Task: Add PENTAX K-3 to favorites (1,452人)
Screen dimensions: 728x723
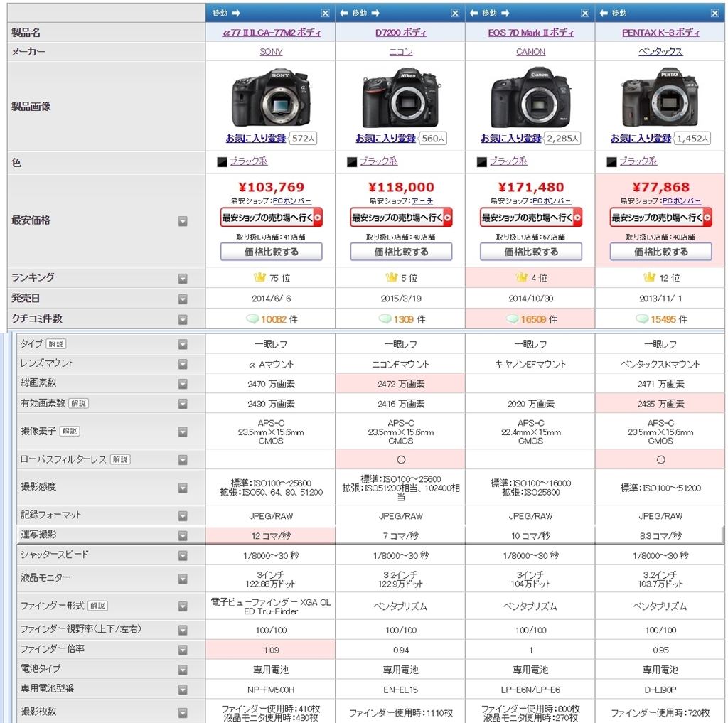Action: [641, 139]
